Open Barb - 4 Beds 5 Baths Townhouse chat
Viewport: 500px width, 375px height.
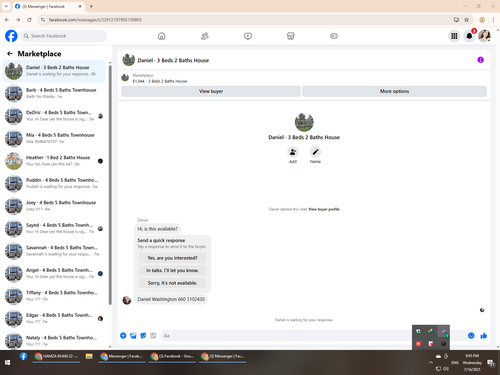[54, 93]
